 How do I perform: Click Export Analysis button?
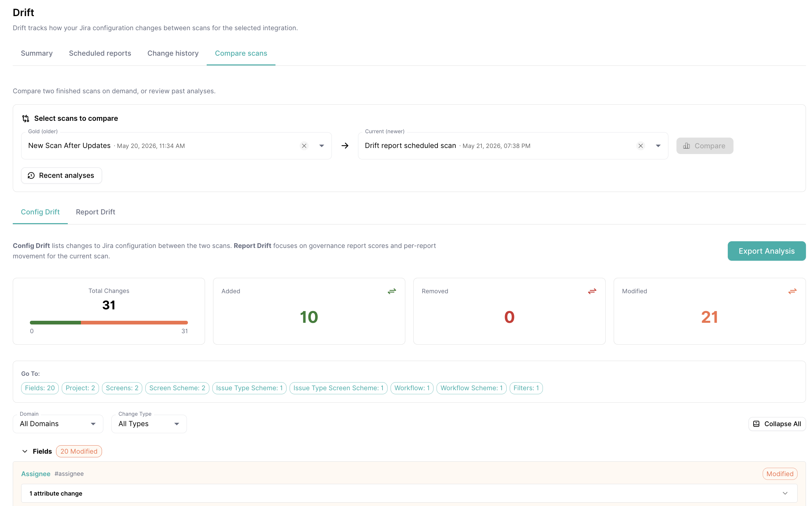click(x=766, y=251)
